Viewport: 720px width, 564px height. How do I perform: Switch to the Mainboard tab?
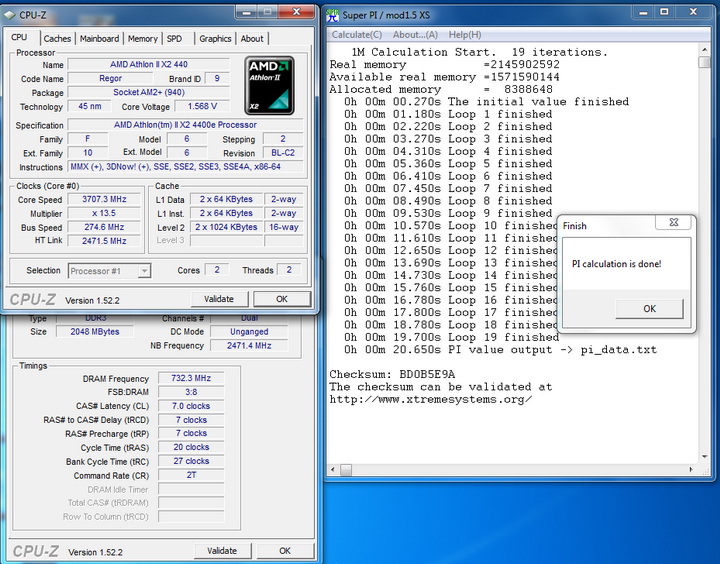tap(99, 39)
